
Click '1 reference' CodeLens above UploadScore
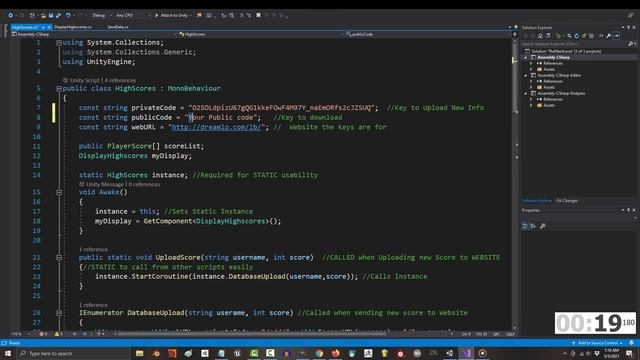pos(93,249)
